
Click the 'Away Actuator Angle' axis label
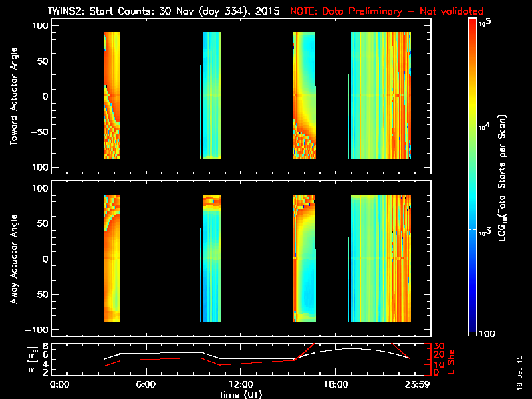point(13,259)
